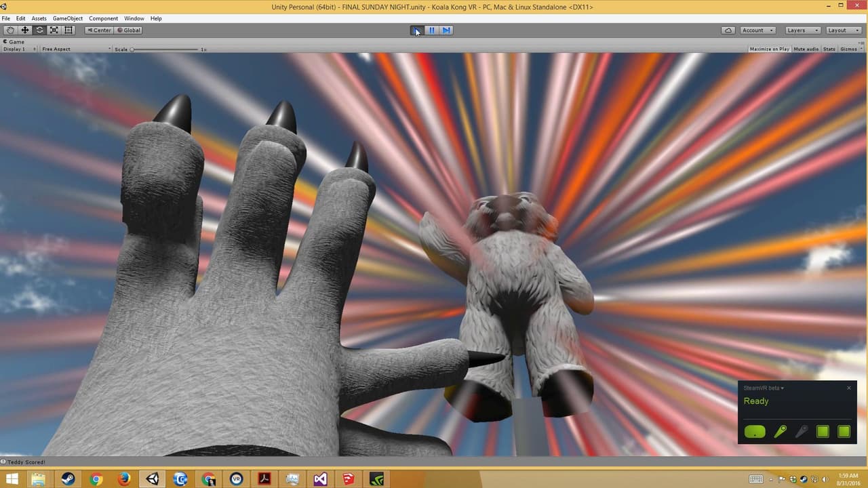Open the taskbar clock showing 1:59 AM
The image size is (868, 488).
(849, 479)
